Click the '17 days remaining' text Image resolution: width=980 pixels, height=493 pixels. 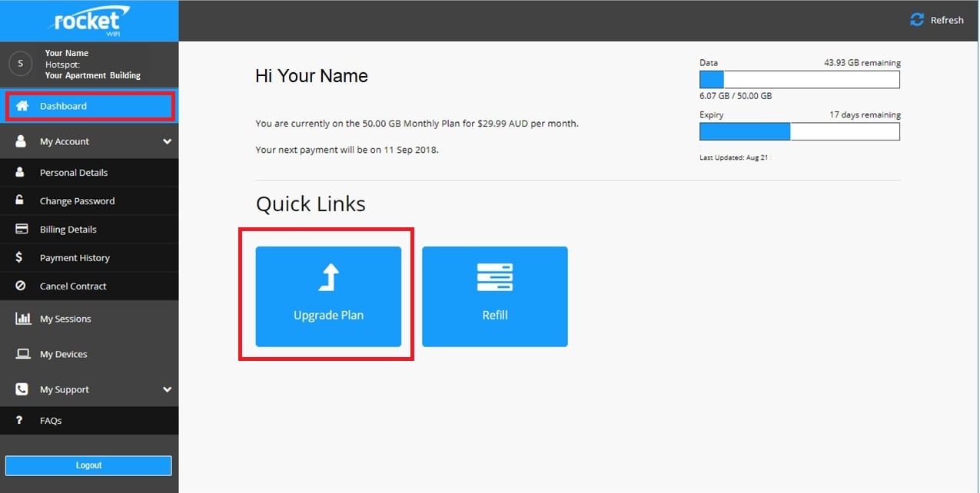point(865,115)
